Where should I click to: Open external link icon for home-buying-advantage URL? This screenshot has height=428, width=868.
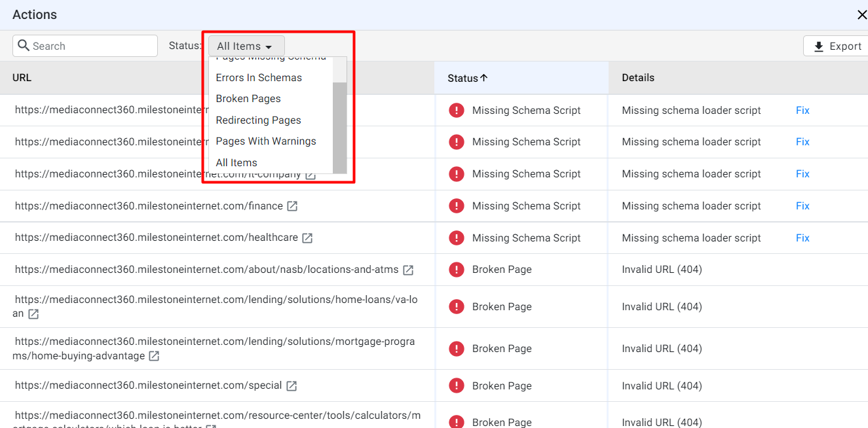click(x=154, y=356)
